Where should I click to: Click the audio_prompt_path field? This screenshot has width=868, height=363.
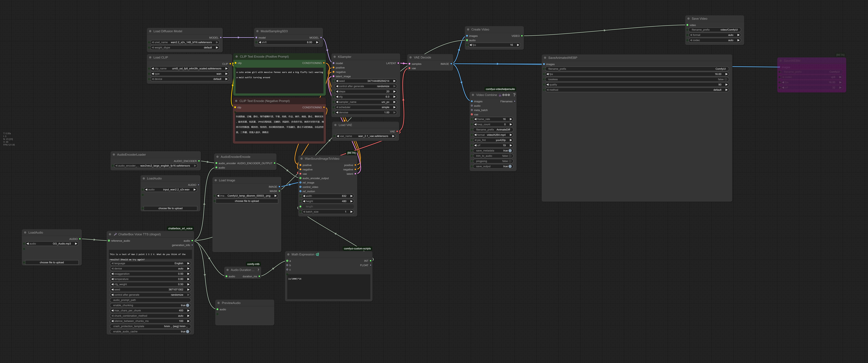click(150, 300)
